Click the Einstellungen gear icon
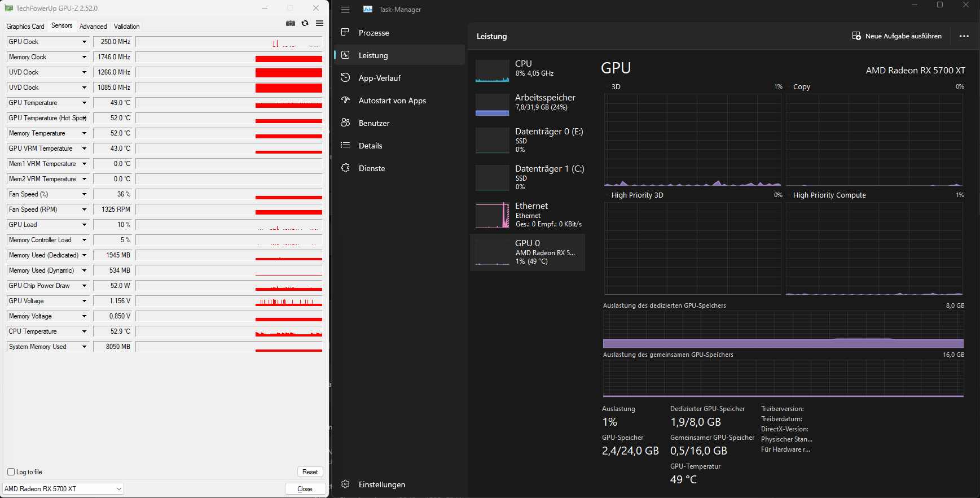This screenshot has width=980, height=498. 345,484
